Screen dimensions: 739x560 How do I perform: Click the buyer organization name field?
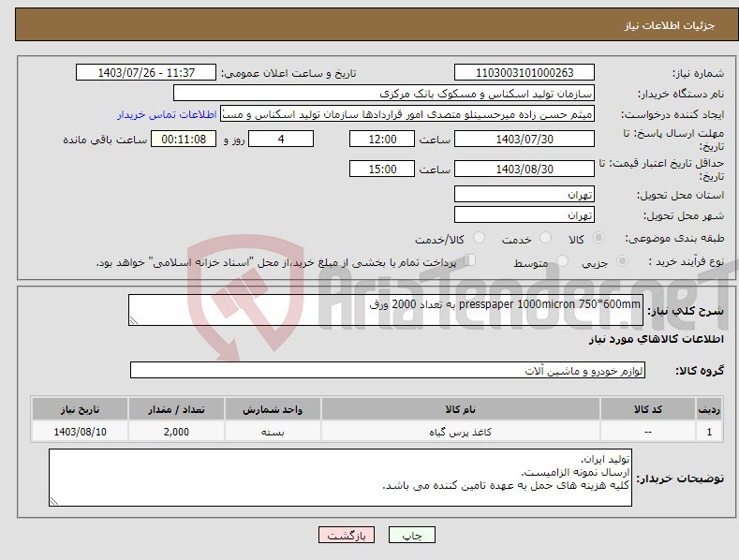384,94
